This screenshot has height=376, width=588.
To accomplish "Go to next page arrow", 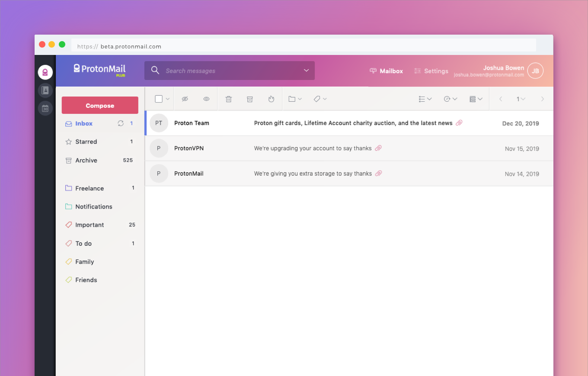I will [543, 99].
